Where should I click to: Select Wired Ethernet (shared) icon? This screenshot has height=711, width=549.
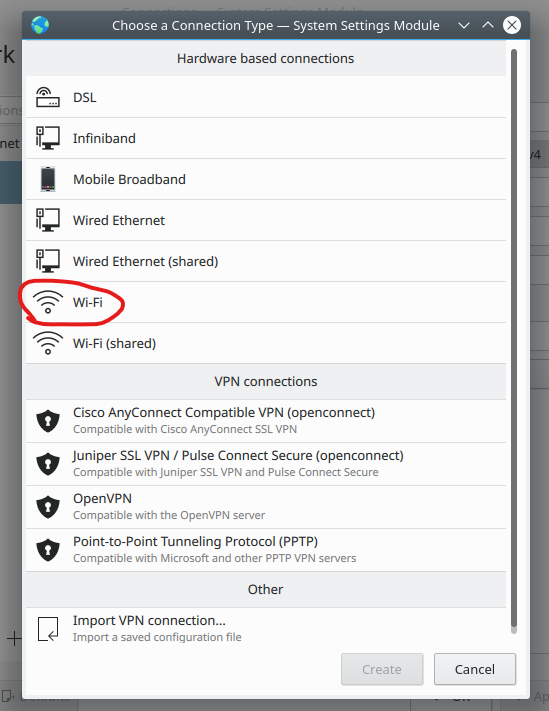coord(48,261)
